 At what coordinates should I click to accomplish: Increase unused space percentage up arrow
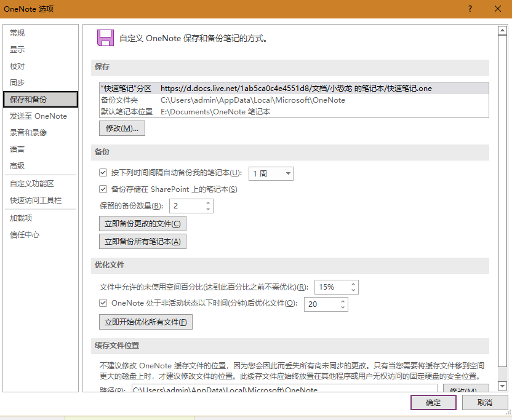[x=353, y=284]
